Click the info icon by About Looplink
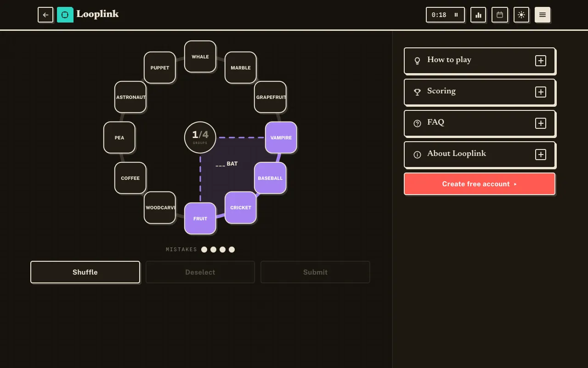The height and width of the screenshot is (368, 588). pos(417,155)
